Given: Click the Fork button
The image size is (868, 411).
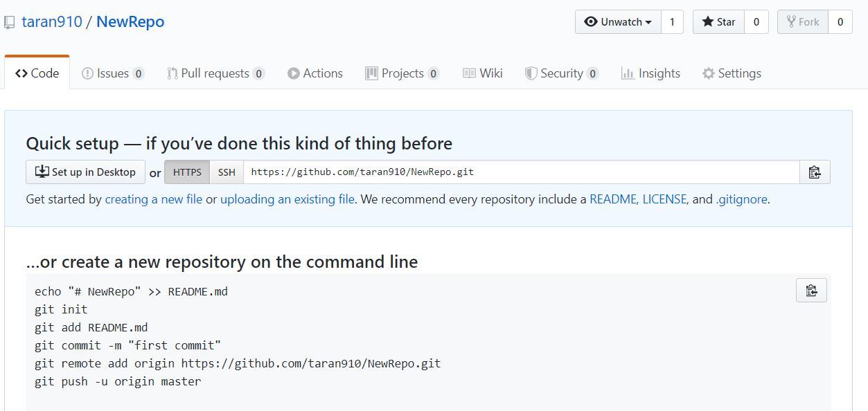Looking at the screenshot, I should coord(803,22).
